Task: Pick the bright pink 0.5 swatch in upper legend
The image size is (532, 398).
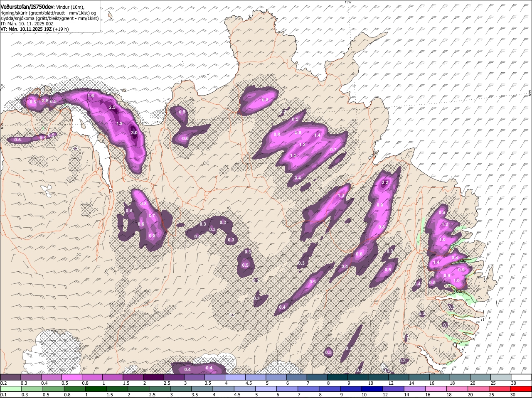Action: point(71,377)
